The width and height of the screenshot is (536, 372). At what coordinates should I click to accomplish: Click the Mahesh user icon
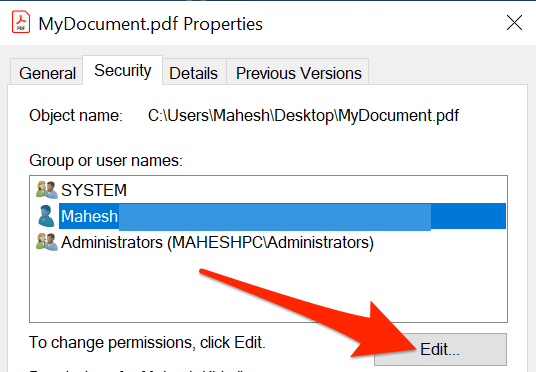pos(46,216)
